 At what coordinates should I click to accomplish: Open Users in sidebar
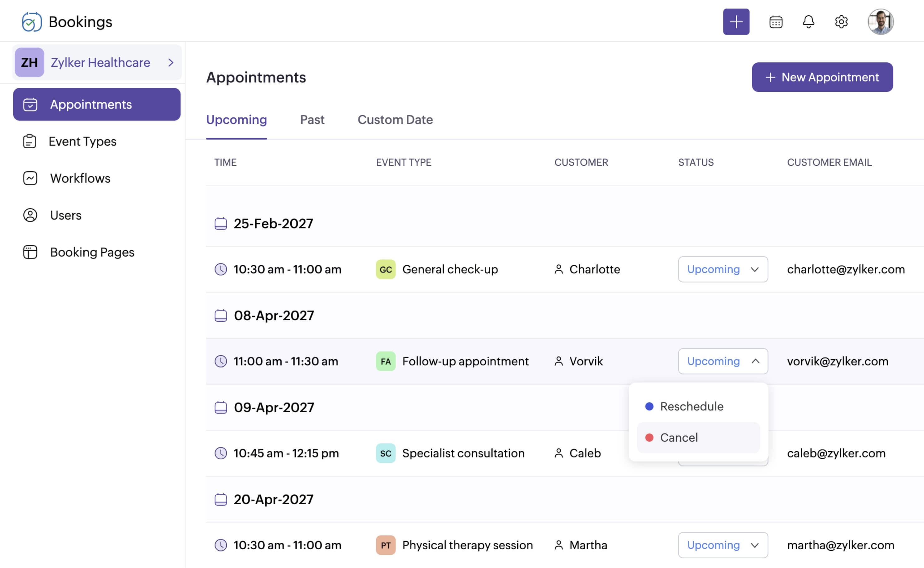(x=65, y=215)
